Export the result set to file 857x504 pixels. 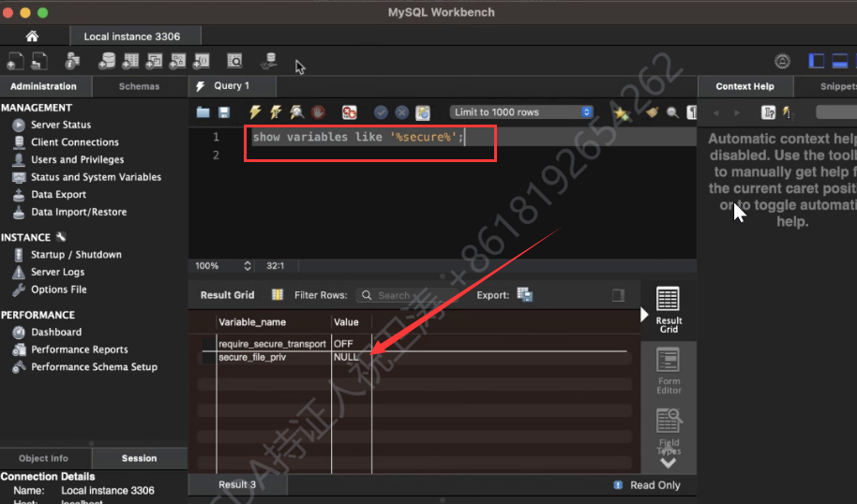tap(525, 295)
